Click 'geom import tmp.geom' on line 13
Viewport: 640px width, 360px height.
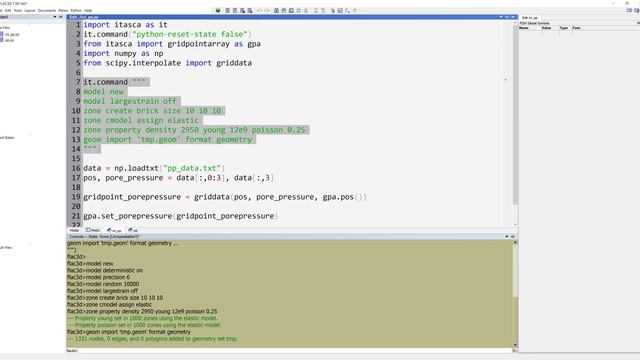(132, 140)
